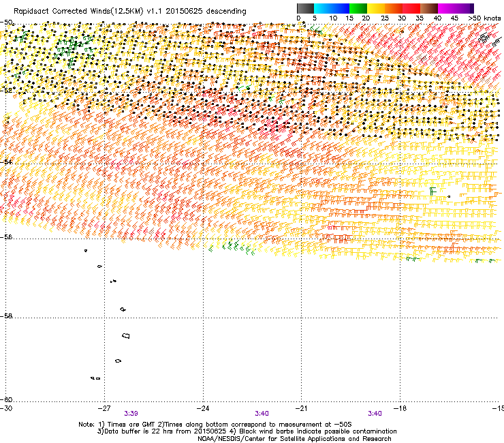Viewport: 504px width, 443px height.
Task: Click the purple 3:39 pass time label
Action: click(x=131, y=414)
